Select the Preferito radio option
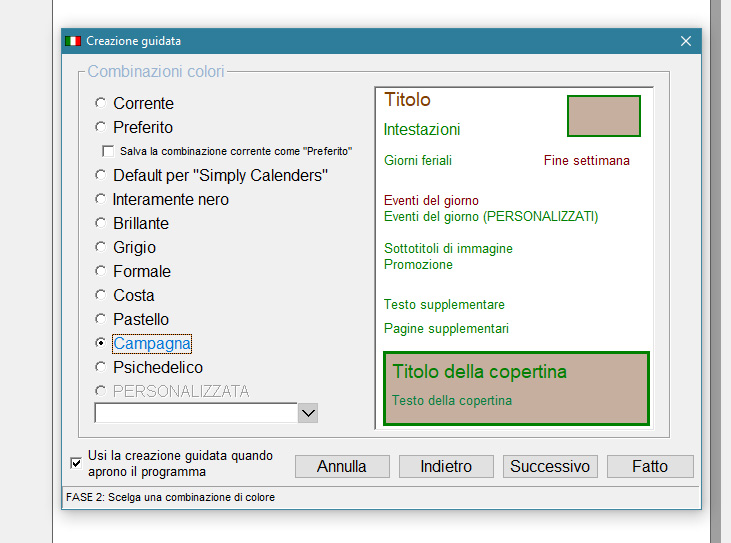The image size is (731, 543). 100,127
